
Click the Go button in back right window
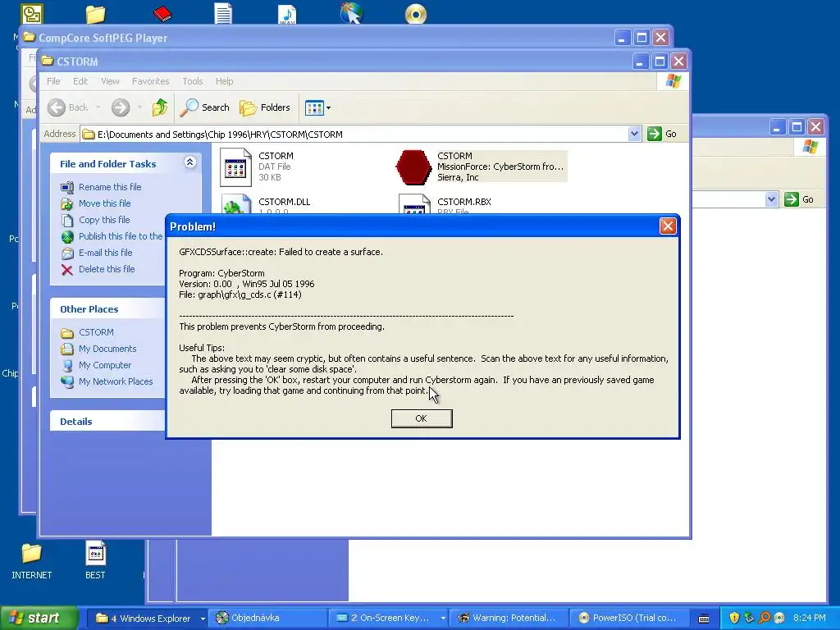[x=799, y=200]
